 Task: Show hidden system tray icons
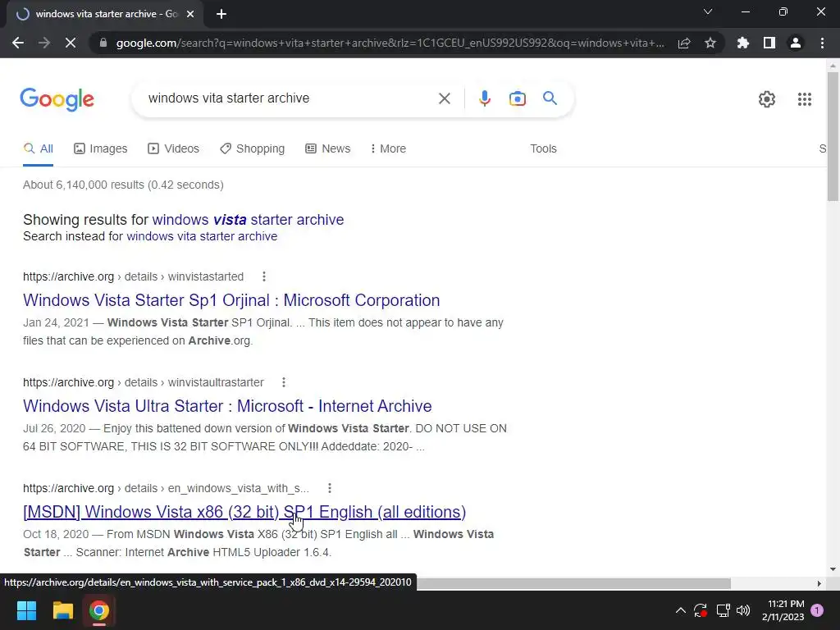click(680, 610)
